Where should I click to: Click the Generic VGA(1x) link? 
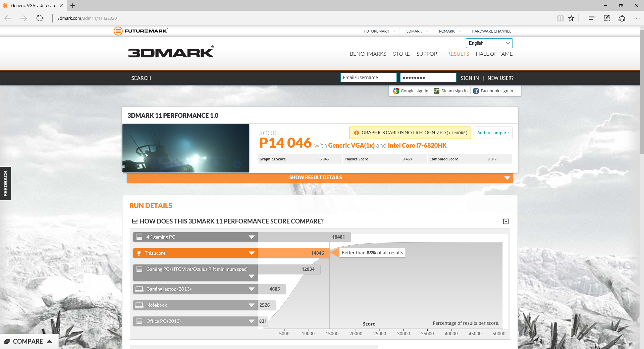[351, 145]
